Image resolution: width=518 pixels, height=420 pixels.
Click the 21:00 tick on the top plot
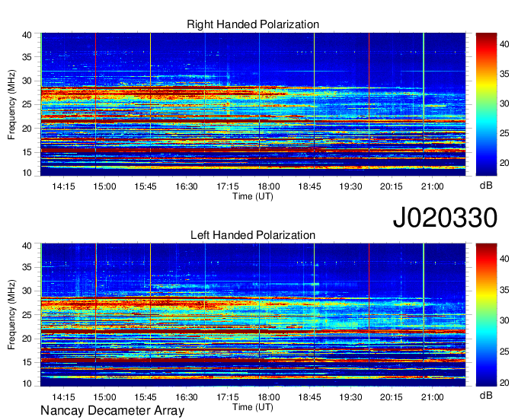click(433, 186)
